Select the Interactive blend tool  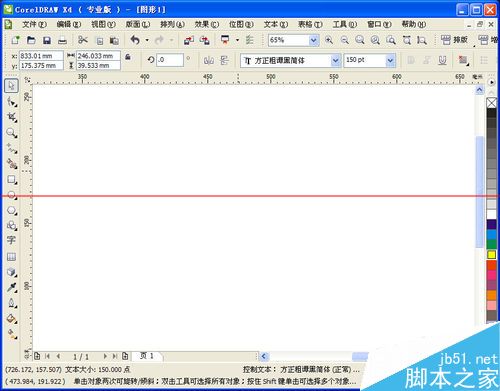tap(11, 272)
